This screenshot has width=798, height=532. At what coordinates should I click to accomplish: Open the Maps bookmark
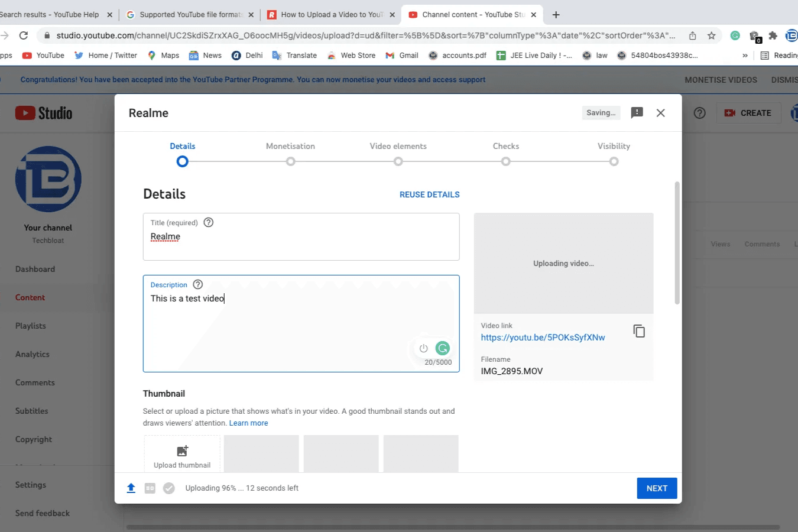(x=163, y=56)
